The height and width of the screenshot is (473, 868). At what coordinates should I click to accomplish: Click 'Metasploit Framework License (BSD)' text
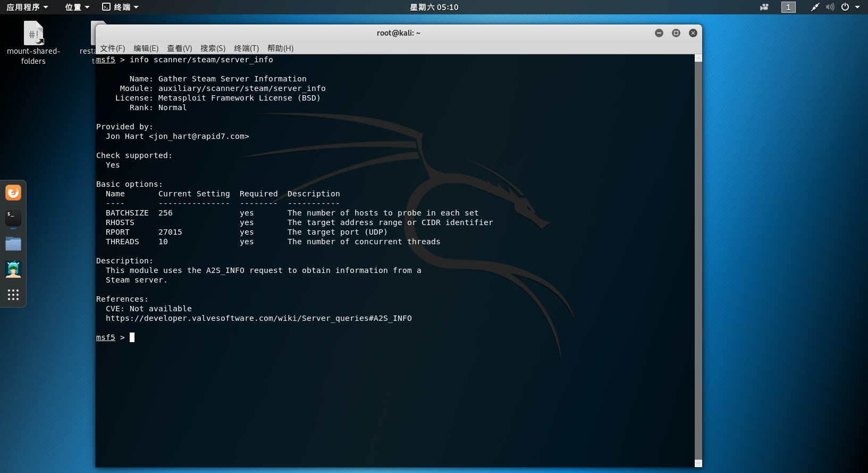(x=239, y=98)
